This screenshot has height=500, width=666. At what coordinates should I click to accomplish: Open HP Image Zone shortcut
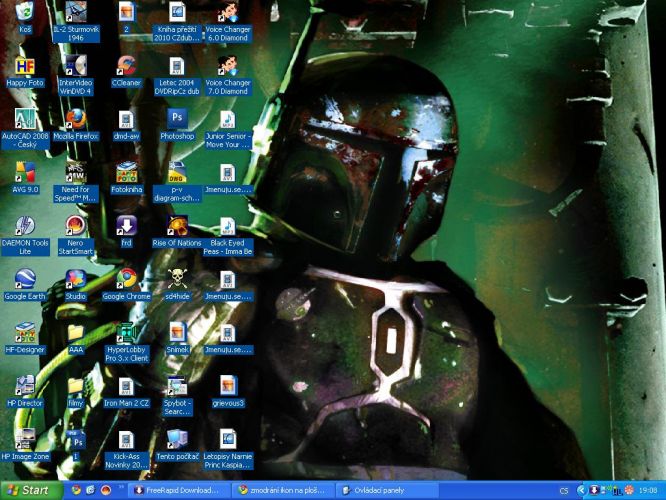click(x=25, y=445)
